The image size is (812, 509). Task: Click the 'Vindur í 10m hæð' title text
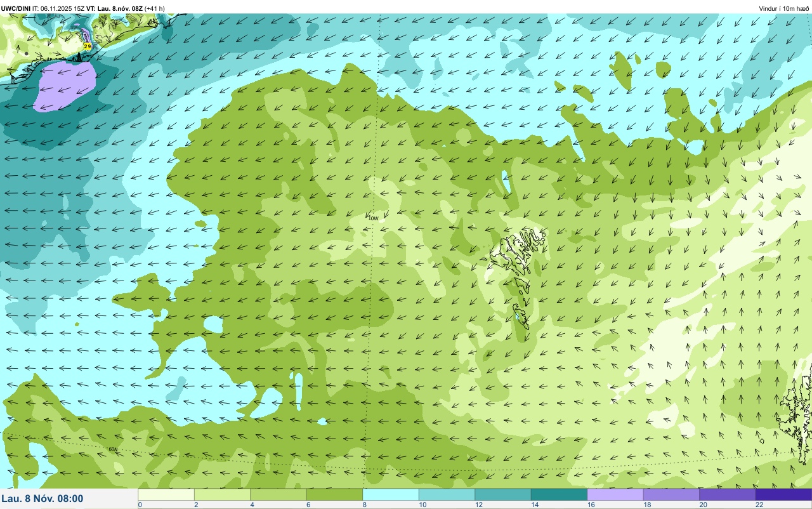784,8
